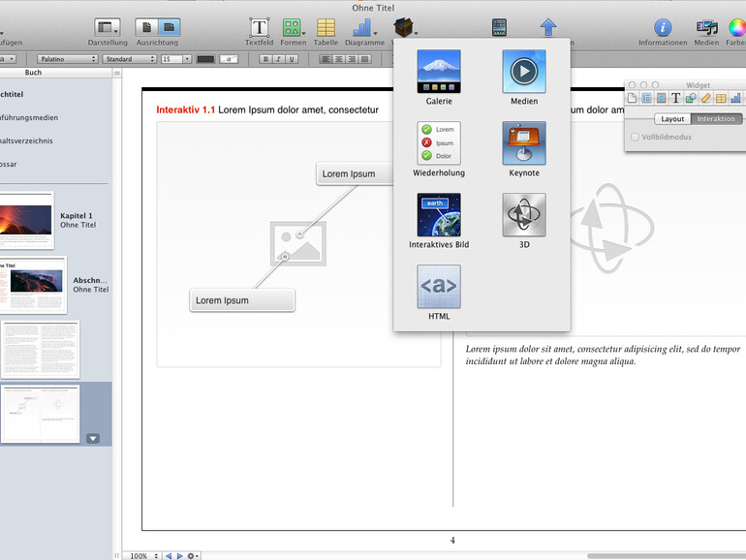Switch to portrait orientation in Ausrichtung

146,27
